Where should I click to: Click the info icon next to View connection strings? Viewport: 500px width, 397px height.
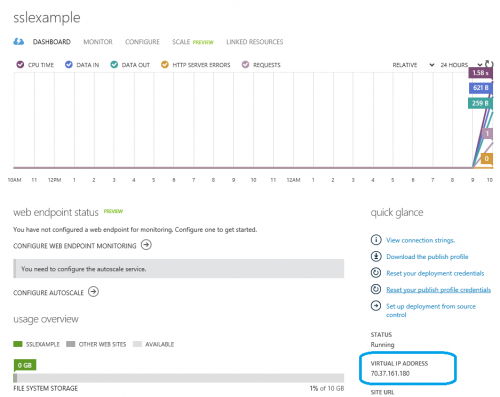coord(376,240)
